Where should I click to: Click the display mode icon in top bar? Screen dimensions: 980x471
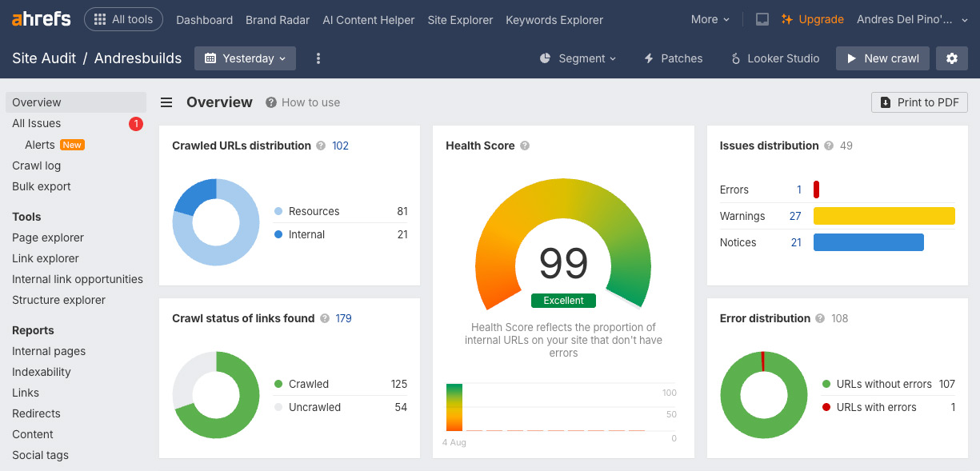click(761, 19)
